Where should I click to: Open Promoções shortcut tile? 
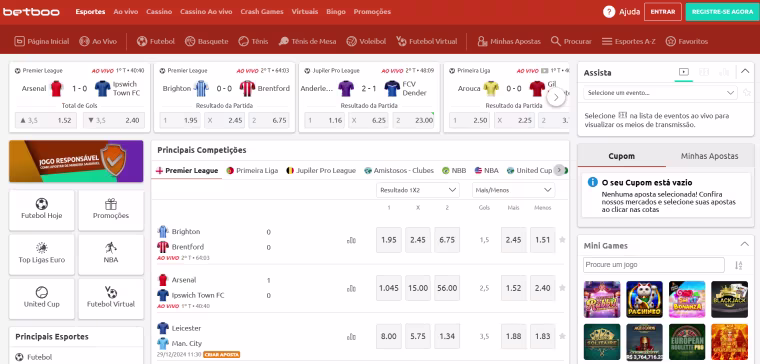[111, 210]
